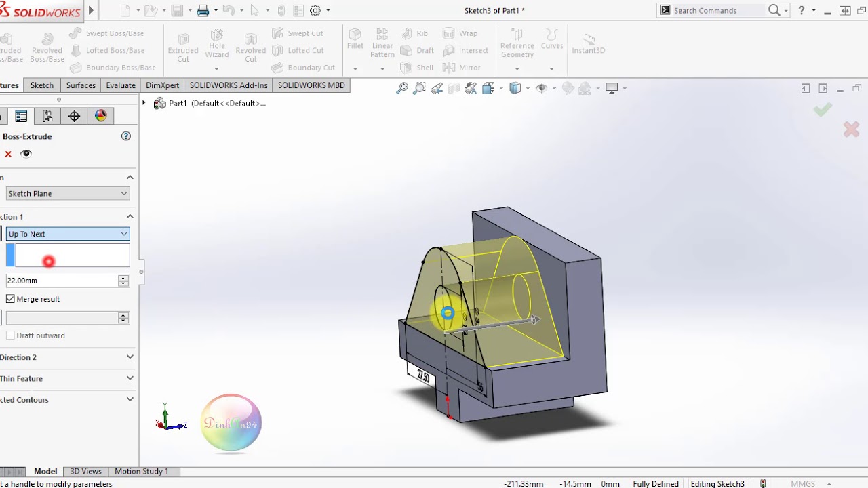Open the Hole Wizard tool
Screen dimensions: 868x488
pyautogui.click(x=217, y=44)
